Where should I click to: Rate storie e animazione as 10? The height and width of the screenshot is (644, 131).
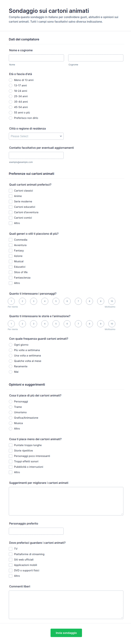(x=112, y=324)
